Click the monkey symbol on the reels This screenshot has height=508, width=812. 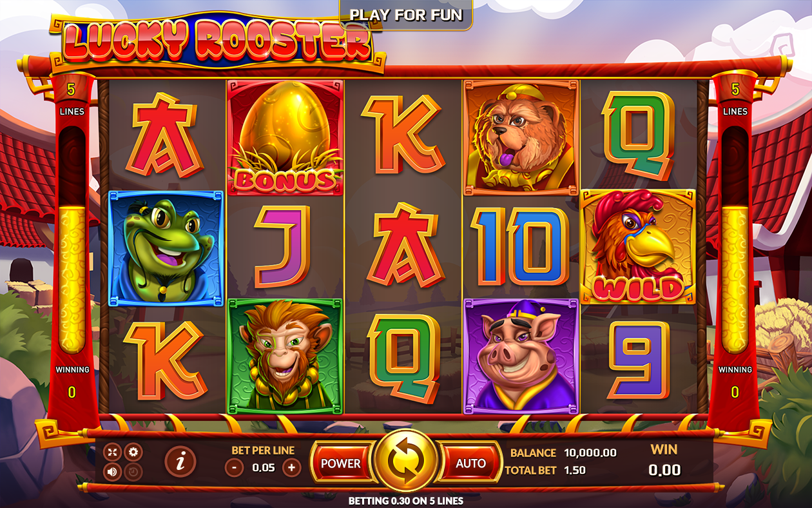[285, 356]
